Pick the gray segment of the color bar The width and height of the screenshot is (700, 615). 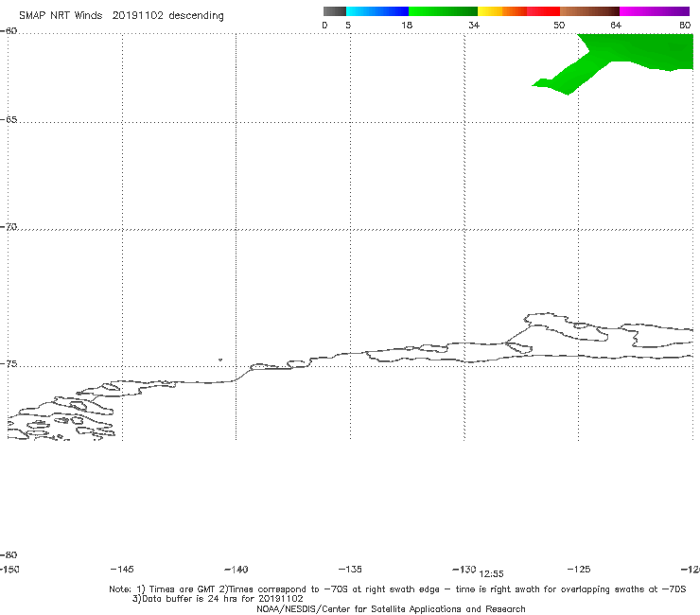click(334, 11)
